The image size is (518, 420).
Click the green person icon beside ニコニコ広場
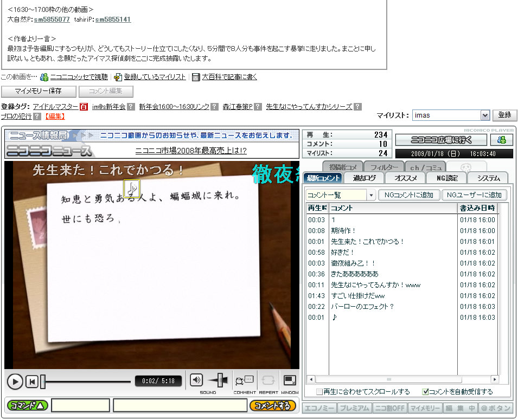point(502,140)
